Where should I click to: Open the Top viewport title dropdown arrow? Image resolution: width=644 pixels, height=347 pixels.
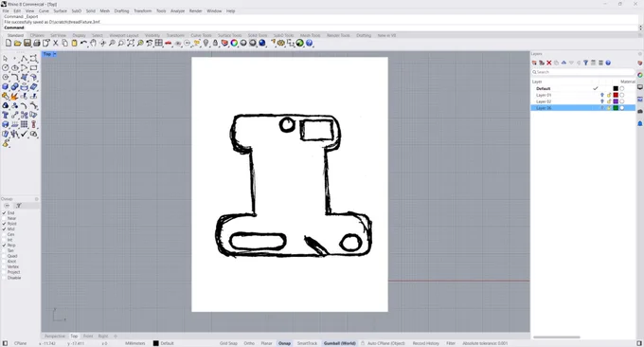point(55,54)
